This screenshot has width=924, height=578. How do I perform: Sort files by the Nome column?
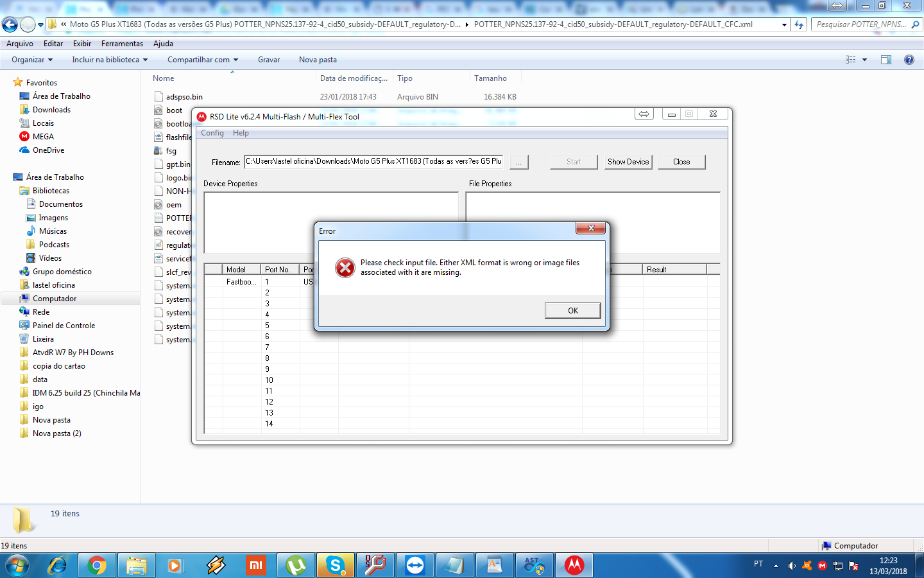pyautogui.click(x=163, y=78)
